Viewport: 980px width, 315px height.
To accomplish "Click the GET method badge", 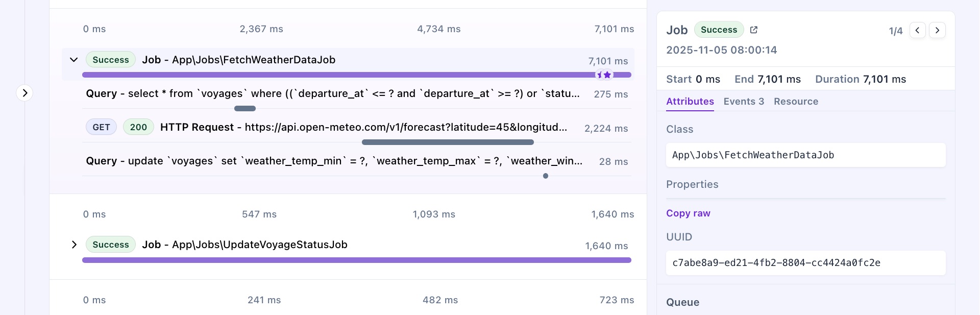I will tap(101, 127).
